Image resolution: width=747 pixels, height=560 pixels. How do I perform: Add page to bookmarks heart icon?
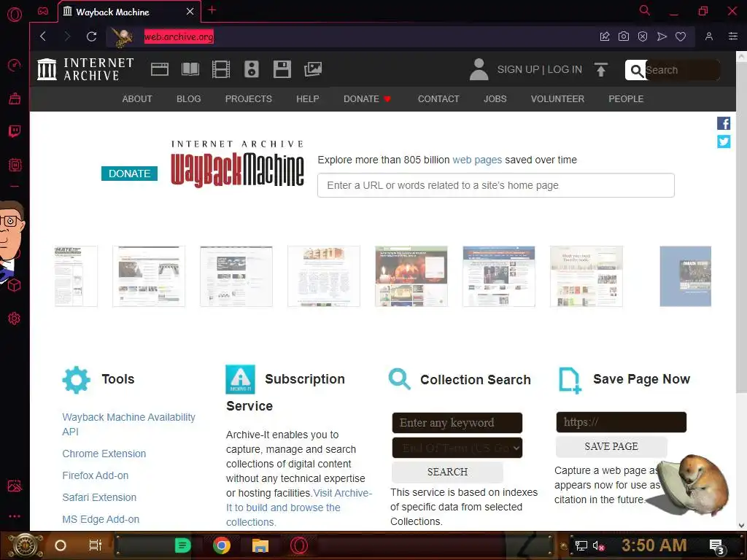coord(681,36)
